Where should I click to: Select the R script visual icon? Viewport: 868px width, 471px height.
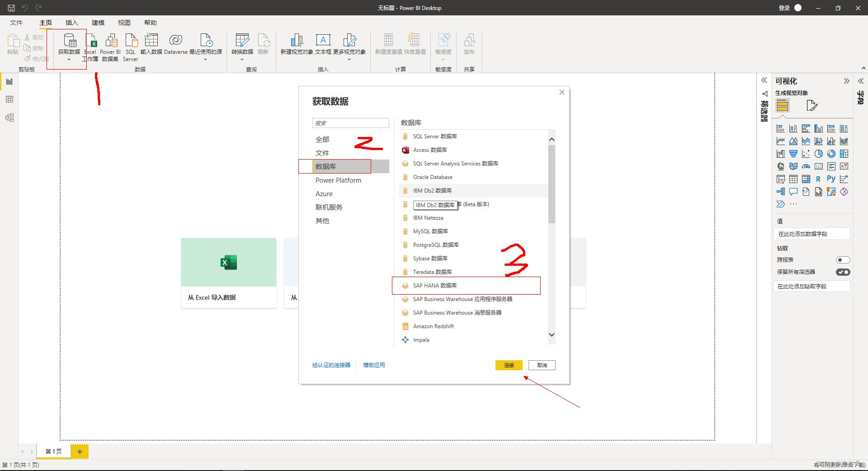coord(818,179)
